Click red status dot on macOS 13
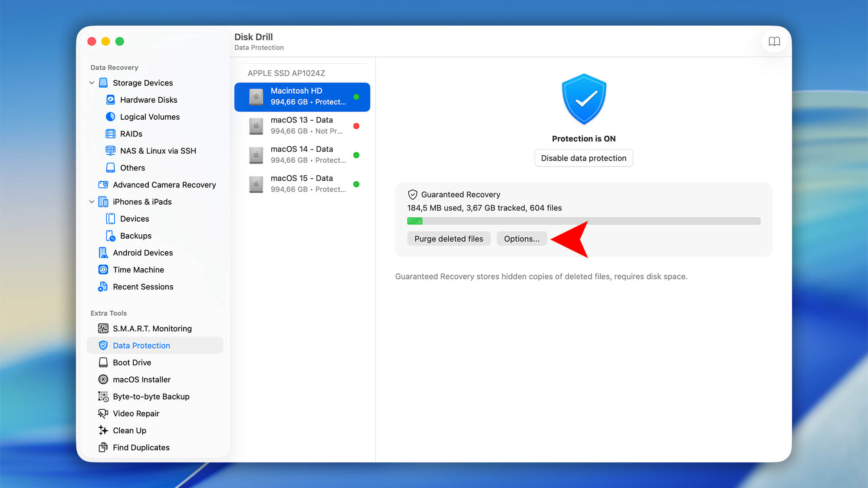Viewport: 868px width, 488px height. click(356, 126)
